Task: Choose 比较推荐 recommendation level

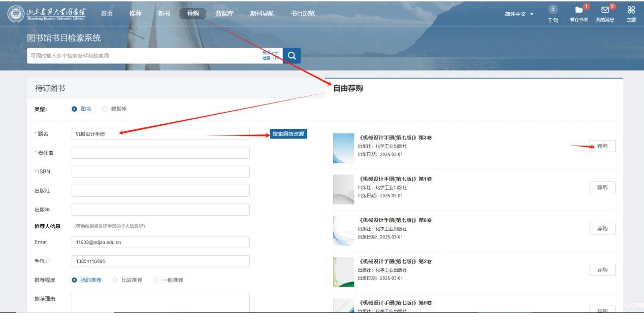Action: point(115,280)
